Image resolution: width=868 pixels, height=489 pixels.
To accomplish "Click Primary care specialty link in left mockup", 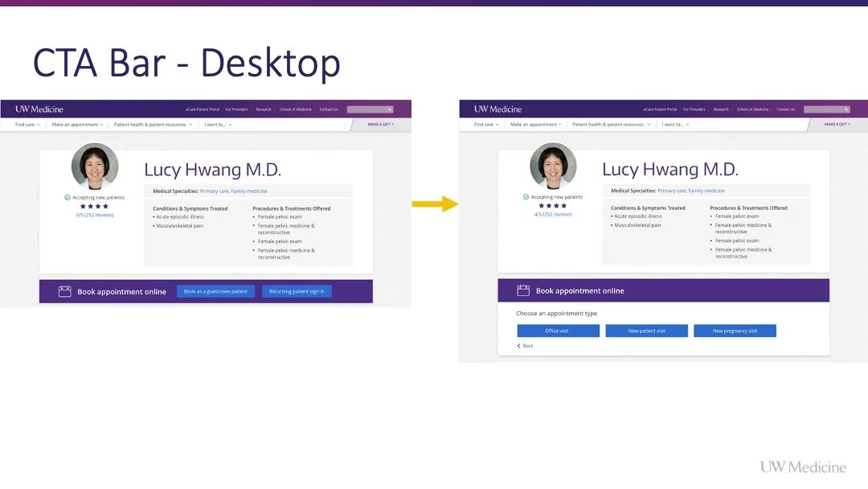I will [214, 191].
